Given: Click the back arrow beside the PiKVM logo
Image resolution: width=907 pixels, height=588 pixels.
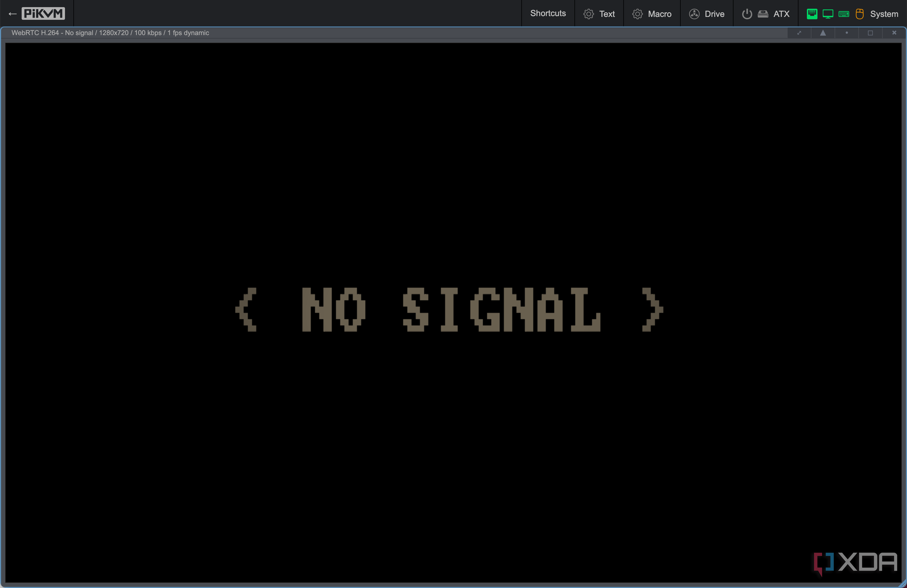Looking at the screenshot, I should [x=13, y=14].
